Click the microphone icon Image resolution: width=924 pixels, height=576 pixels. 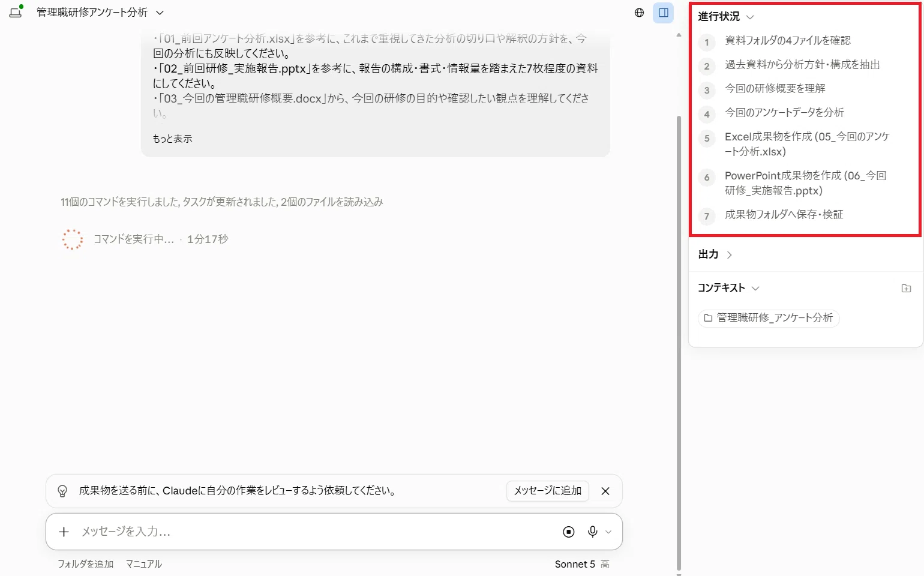click(593, 532)
